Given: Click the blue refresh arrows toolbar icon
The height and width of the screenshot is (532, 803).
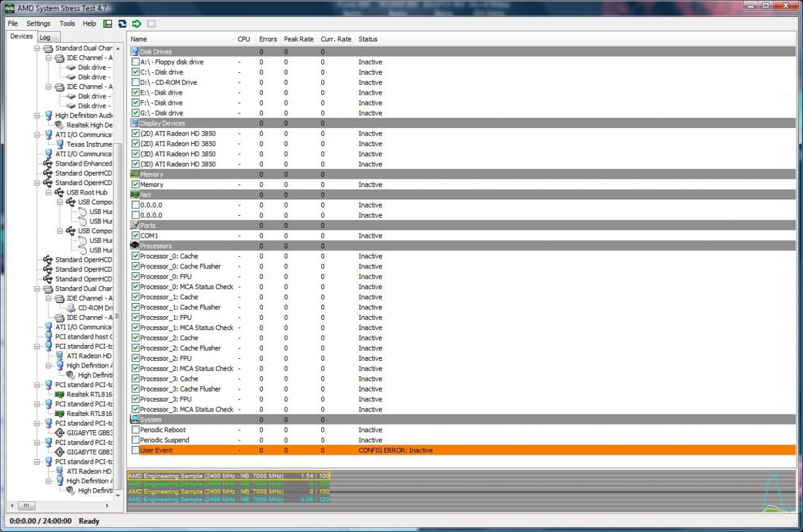Looking at the screenshot, I should pos(122,24).
